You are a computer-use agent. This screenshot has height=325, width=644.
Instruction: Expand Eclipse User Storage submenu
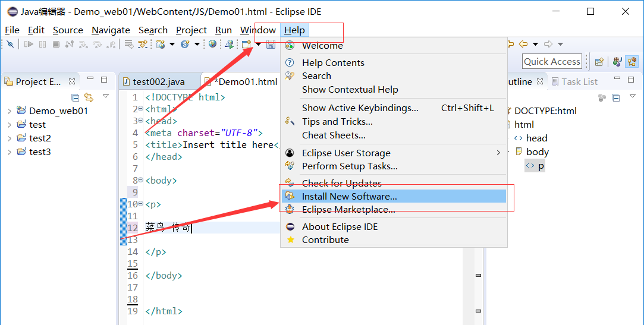(x=394, y=153)
